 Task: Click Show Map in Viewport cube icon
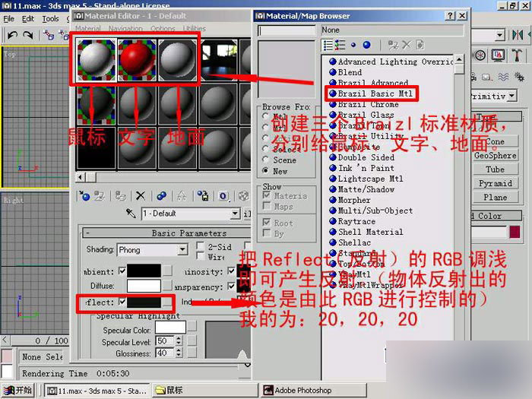[243, 196]
